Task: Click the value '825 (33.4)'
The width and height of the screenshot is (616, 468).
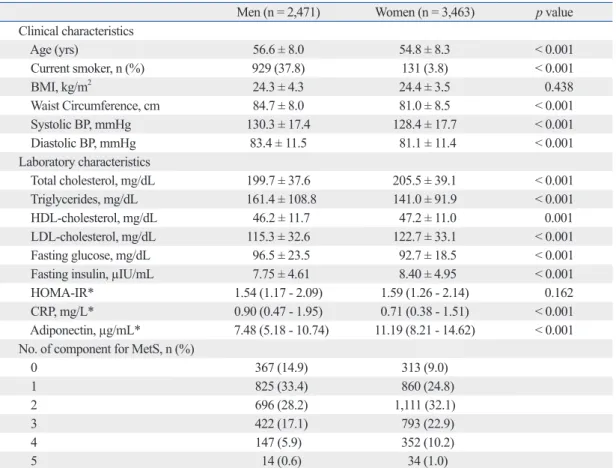Action: pyautogui.click(x=281, y=386)
